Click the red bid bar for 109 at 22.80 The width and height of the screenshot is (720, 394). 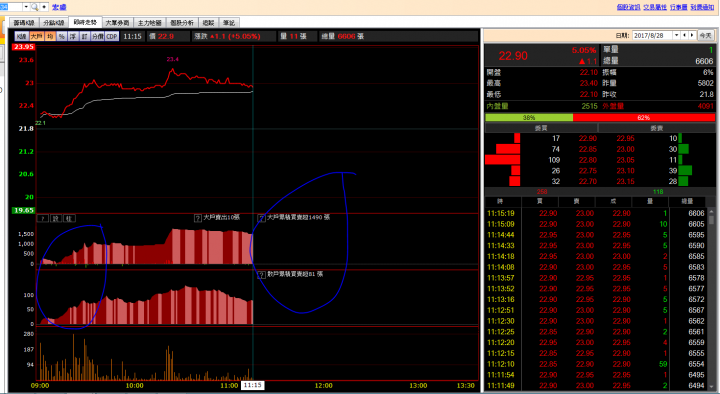[x=502, y=160]
